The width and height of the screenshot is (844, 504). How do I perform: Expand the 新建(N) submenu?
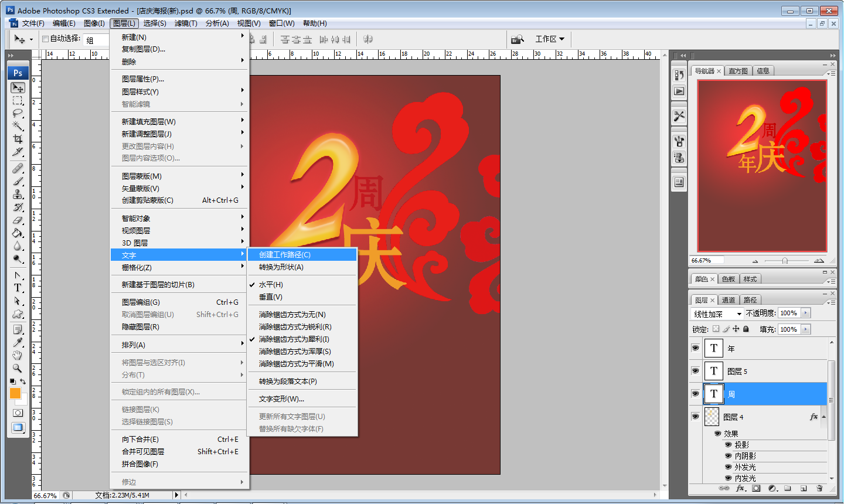pyautogui.click(x=179, y=37)
